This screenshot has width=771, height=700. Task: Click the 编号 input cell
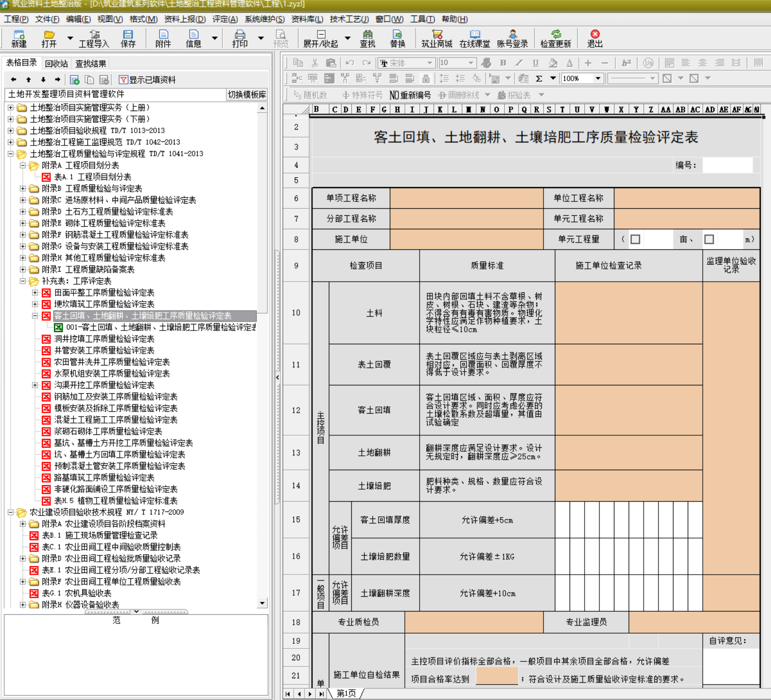(x=728, y=165)
